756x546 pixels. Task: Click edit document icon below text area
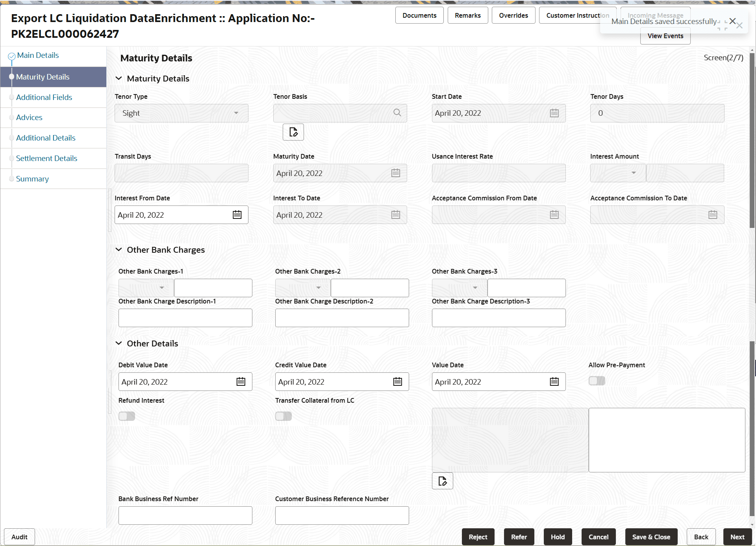click(442, 481)
